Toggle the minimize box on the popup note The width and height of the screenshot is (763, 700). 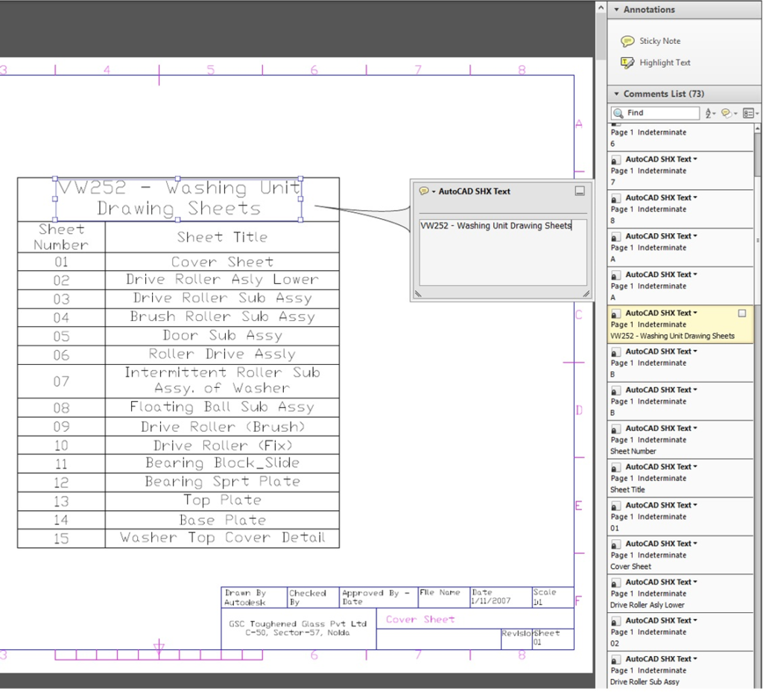pyautogui.click(x=580, y=191)
